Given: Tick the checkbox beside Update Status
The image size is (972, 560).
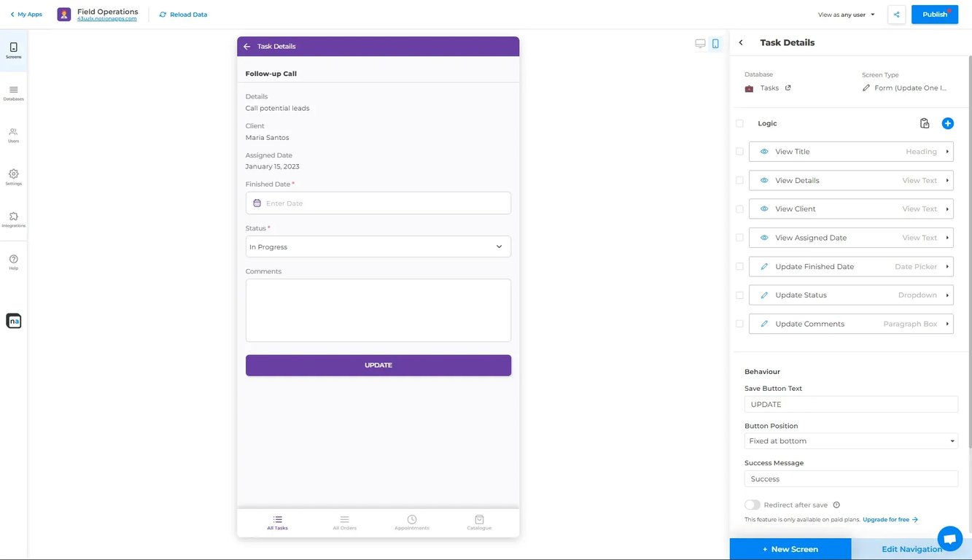Looking at the screenshot, I should (739, 295).
